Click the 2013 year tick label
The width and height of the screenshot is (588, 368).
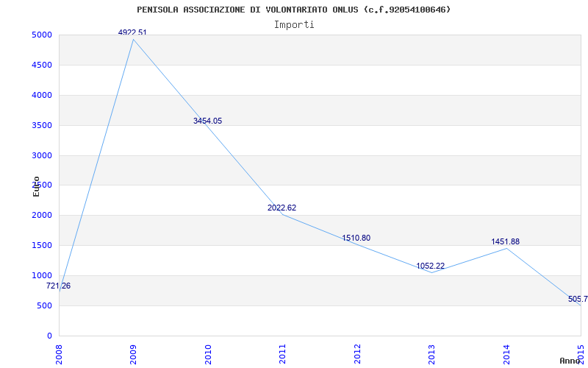[x=431, y=354]
